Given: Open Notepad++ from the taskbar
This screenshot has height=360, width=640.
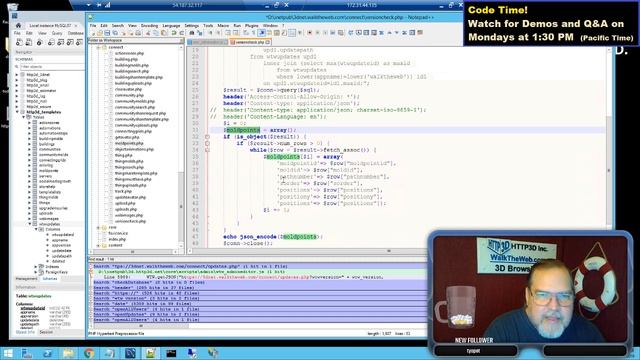Looking at the screenshot, I should point(151,353).
